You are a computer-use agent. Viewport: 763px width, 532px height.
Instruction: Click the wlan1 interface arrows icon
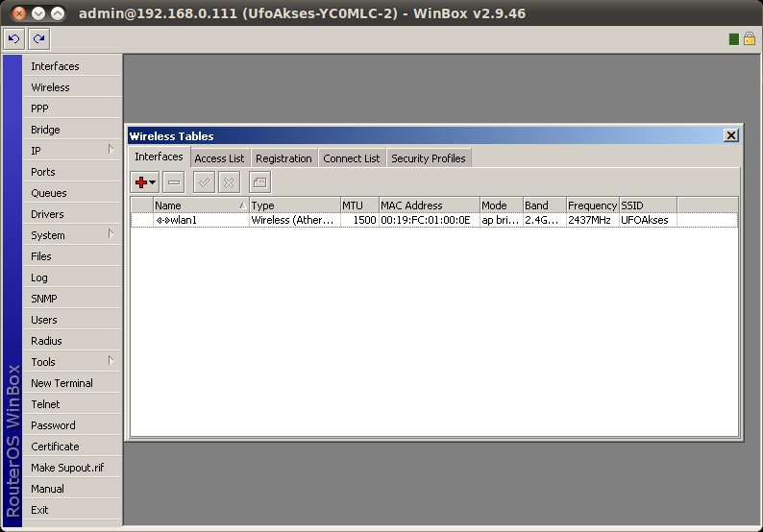coord(163,220)
